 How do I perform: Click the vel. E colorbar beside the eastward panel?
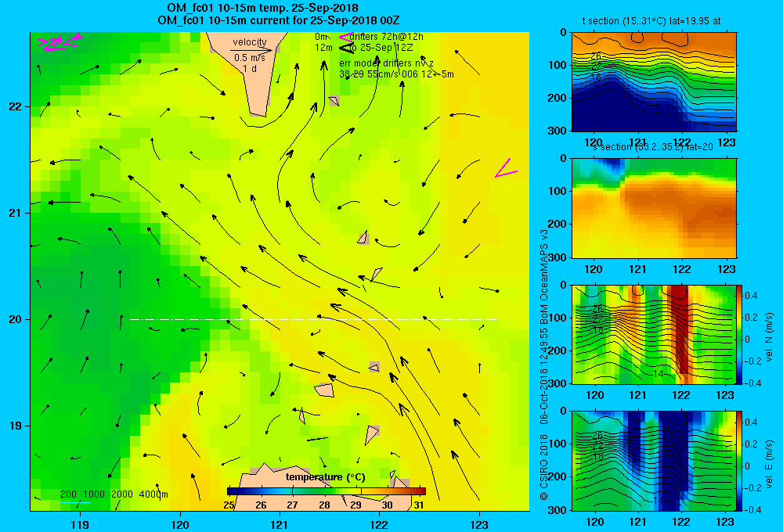[740, 461]
